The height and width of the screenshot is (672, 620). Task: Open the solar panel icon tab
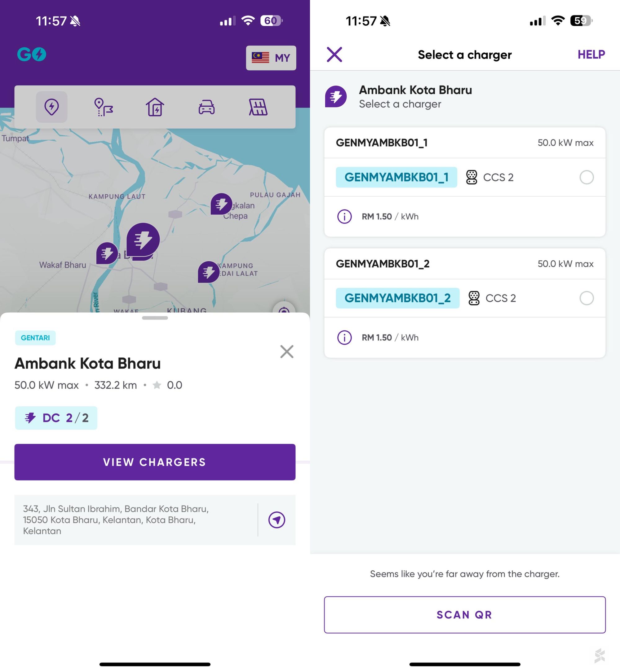click(x=258, y=107)
